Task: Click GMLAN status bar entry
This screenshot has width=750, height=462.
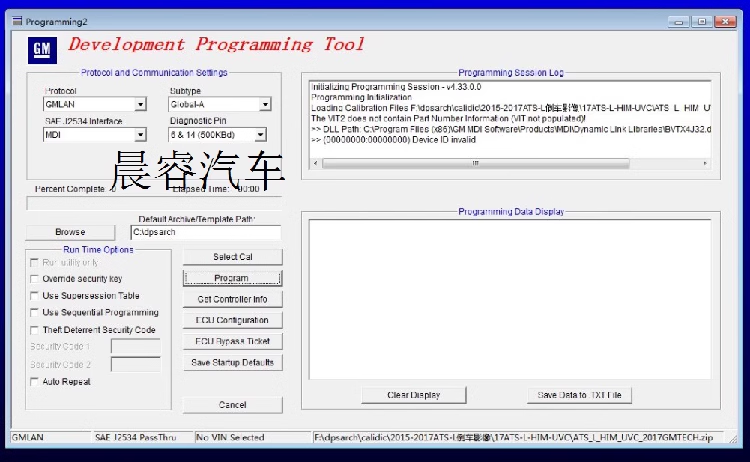Action: pos(28,437)
